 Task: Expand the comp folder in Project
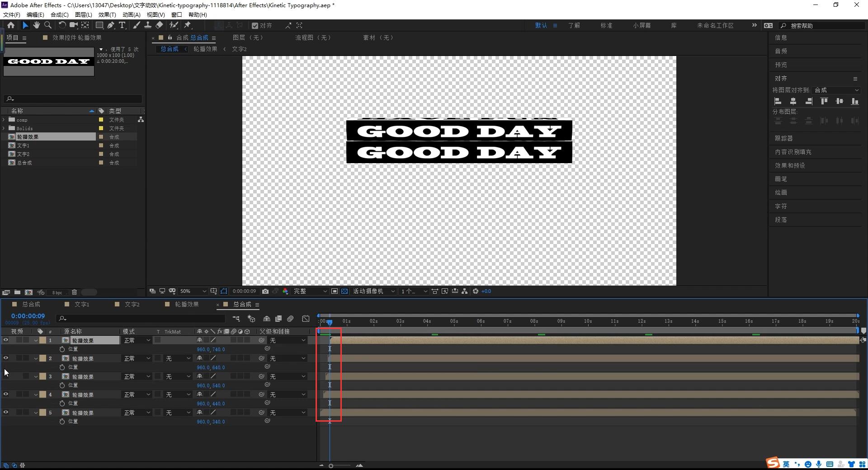(4, 120)
